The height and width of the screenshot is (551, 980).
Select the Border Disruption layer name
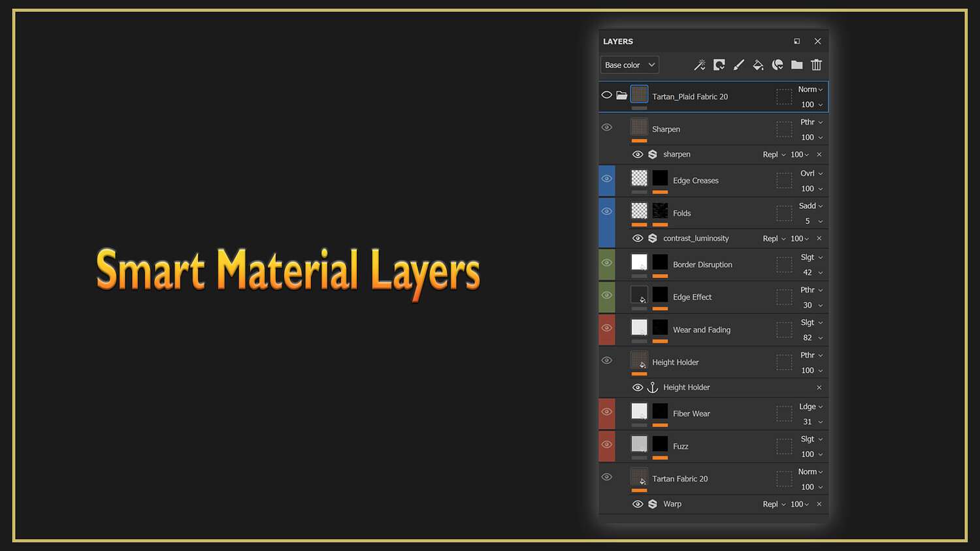[702, 264]
